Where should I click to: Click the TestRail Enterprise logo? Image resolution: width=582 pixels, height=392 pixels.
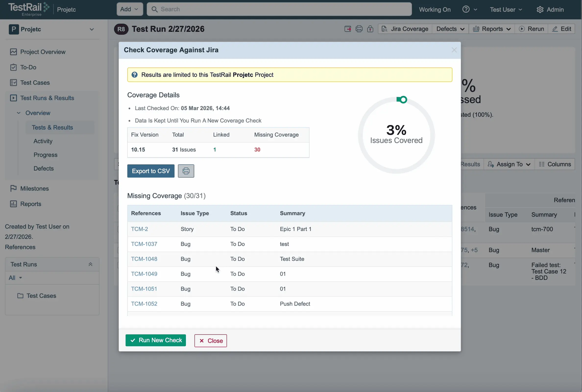coord(29,9)
